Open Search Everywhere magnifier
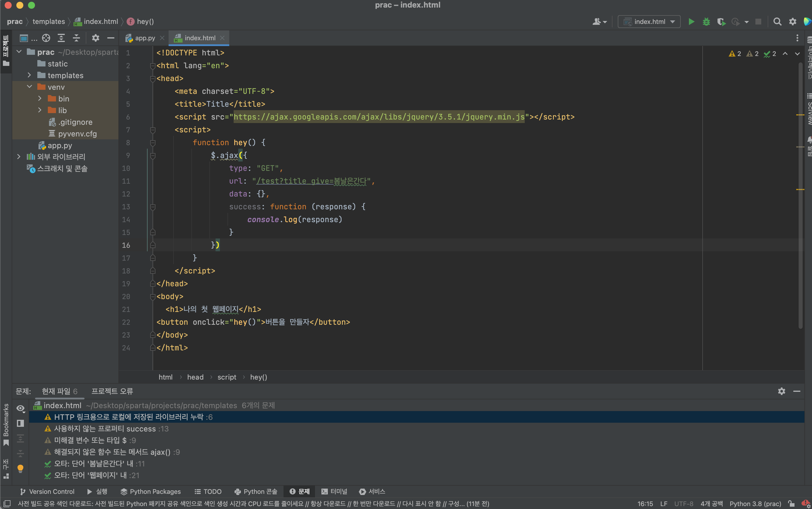The image size is (812, 509). [x=777, y=22]
